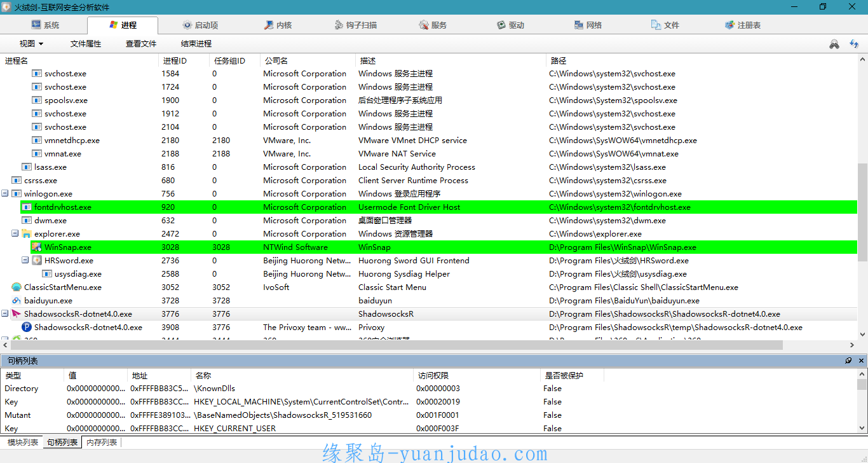The height and width of the screenshot is (463, 868).
Task: Click the IvoSoft company cell
Action: click(276, 287)
